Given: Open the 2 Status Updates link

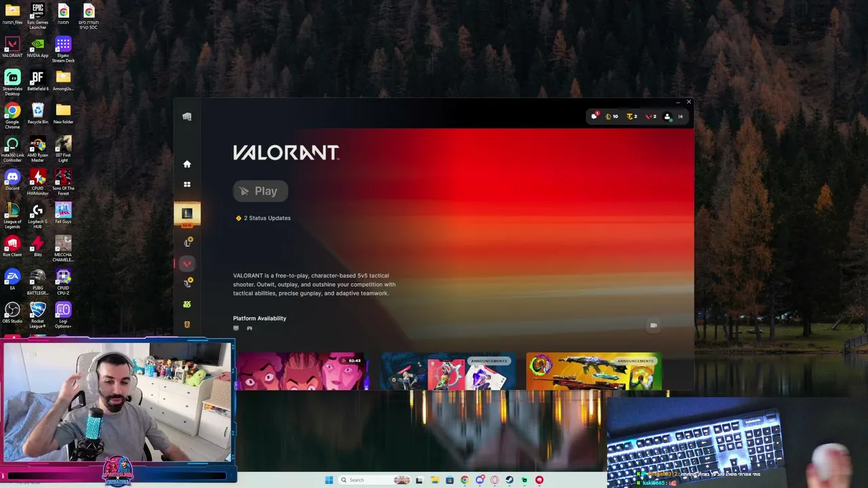Looking at the screenshot, I should (x=263, y=218).
